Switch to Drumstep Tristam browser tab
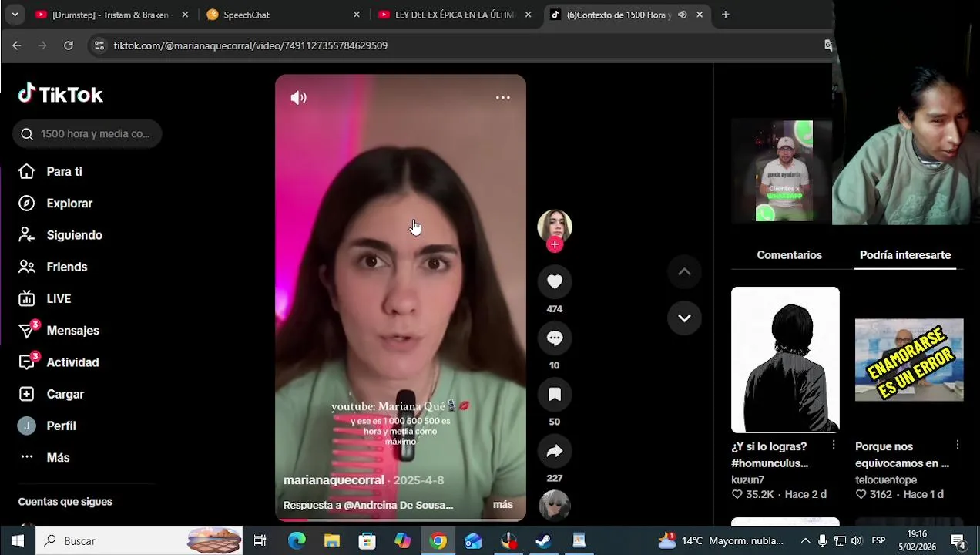This screenshot has width=980, height=555. coord(110,15)
